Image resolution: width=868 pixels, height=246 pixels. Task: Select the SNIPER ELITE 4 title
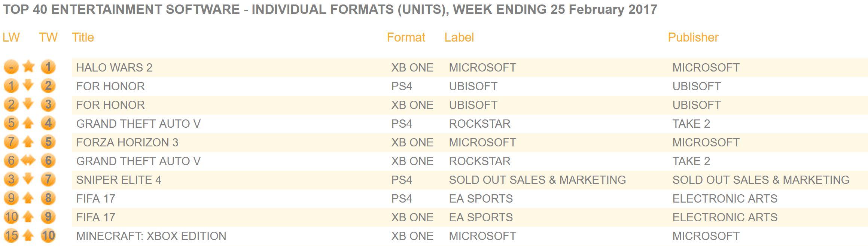[119, 180]
